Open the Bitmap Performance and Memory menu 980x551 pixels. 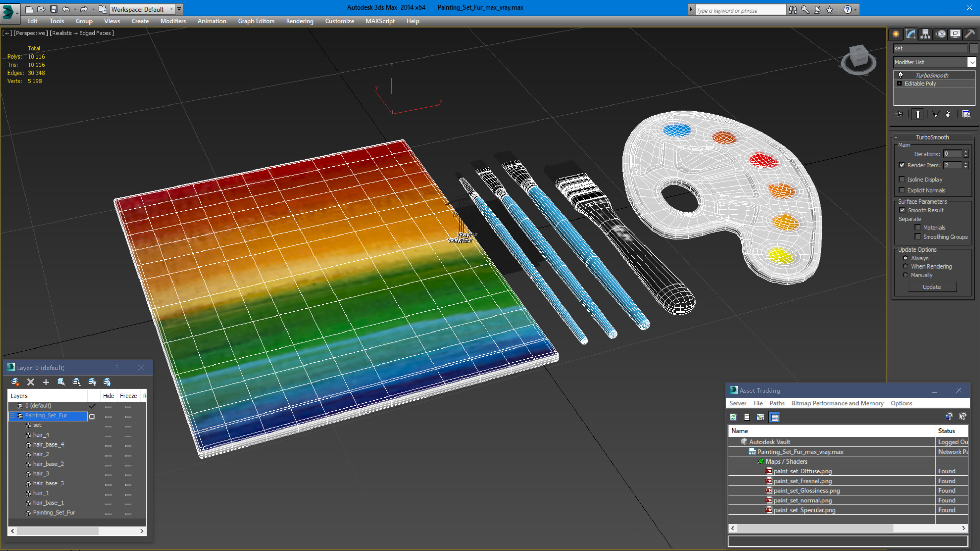point(837,403)
